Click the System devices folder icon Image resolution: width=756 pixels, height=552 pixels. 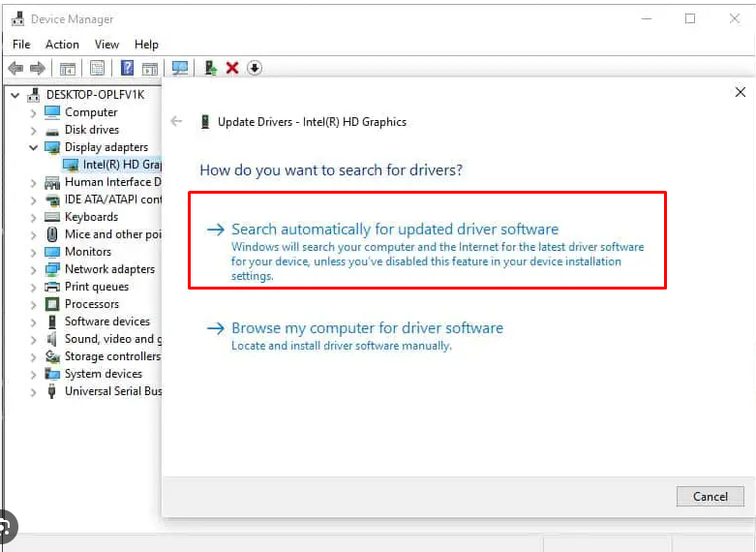click(x=52, y=374)
